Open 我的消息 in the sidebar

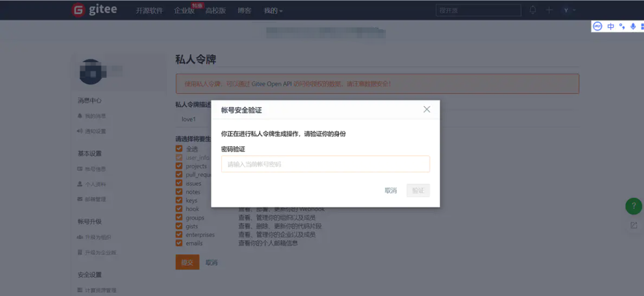point(92,116)
